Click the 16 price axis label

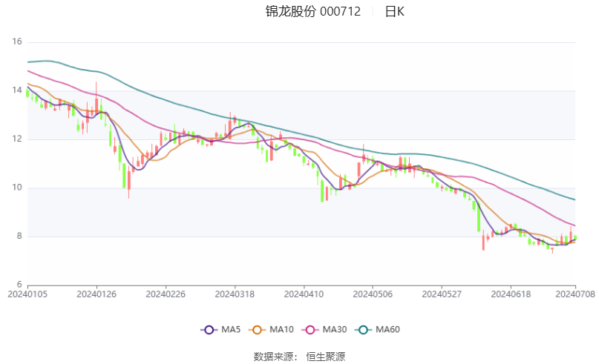tap(17, 42)
